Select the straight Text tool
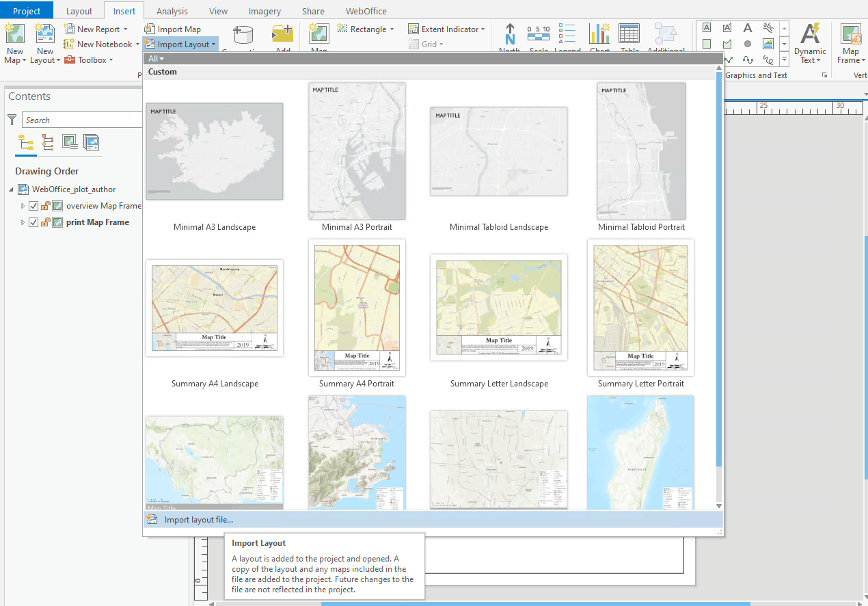 coord(747,27)
